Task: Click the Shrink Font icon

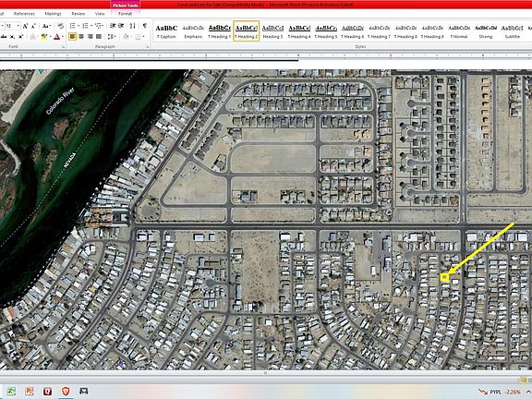Action: (33, 26)
